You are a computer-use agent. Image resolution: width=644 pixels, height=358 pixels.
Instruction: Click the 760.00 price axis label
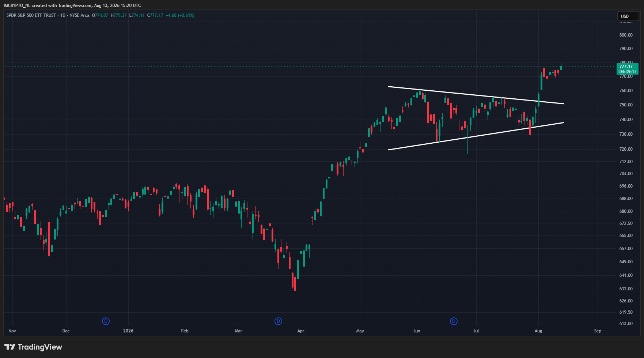(626, 91)
